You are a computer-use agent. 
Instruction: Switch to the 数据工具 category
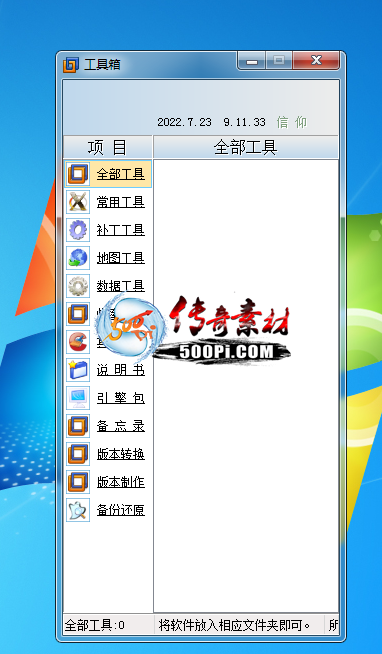click(x=121, y=286)
